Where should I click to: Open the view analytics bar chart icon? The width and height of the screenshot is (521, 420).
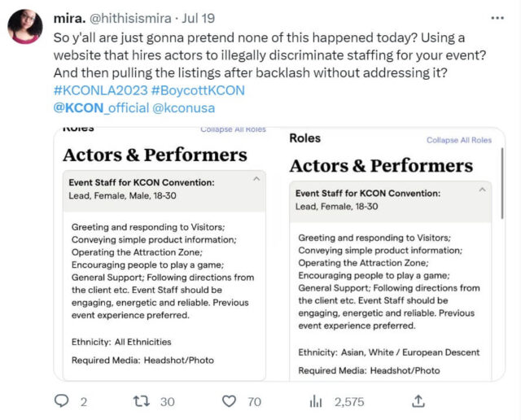pyautogui.click(x=317, y=400)
